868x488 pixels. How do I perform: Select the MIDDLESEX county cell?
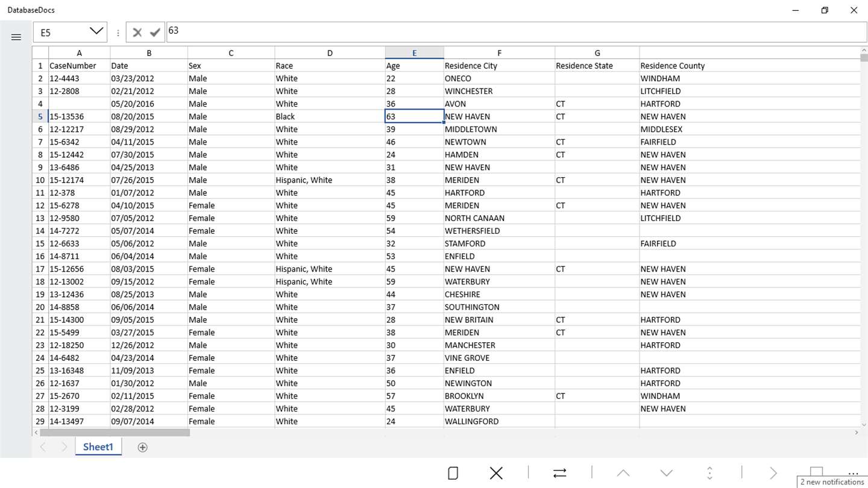tap(750, 129)
